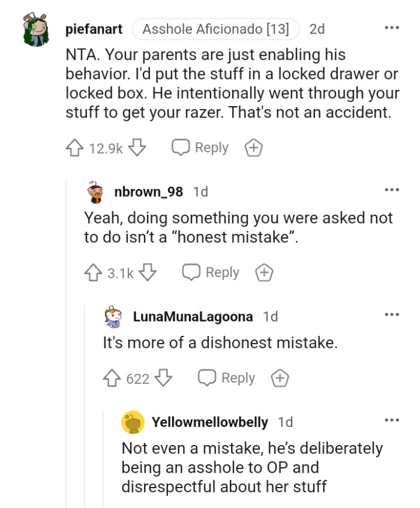This screenshot has width=420, height=508.
Task: Open overflow menu on Yellowmellowbelly's comment
Action: [x=393, y=421]
